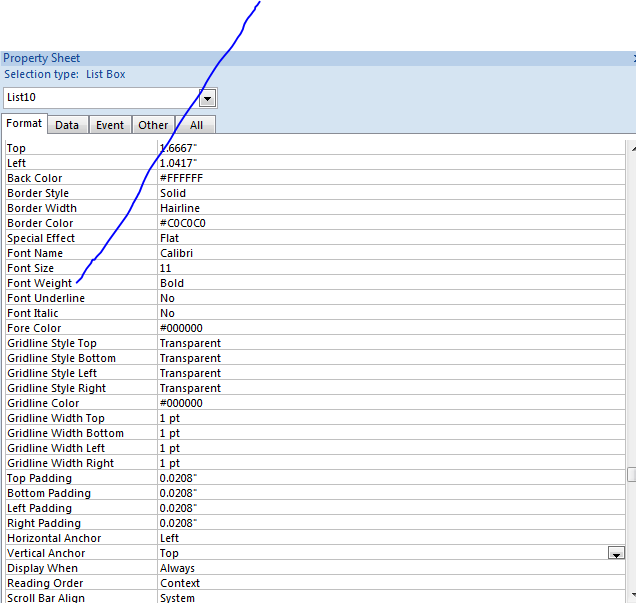Open the Other tab

[x=153, y=125]
